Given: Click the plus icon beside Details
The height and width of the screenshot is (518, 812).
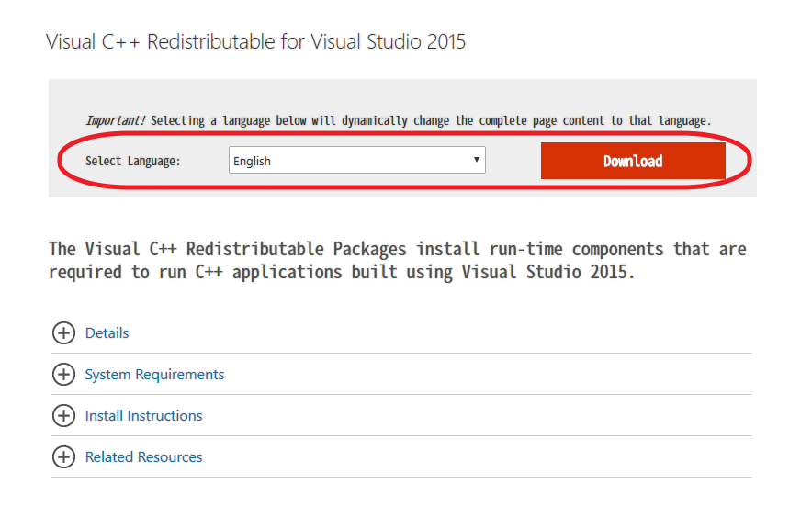Looking at the screenshot, I should pos(63,333).
